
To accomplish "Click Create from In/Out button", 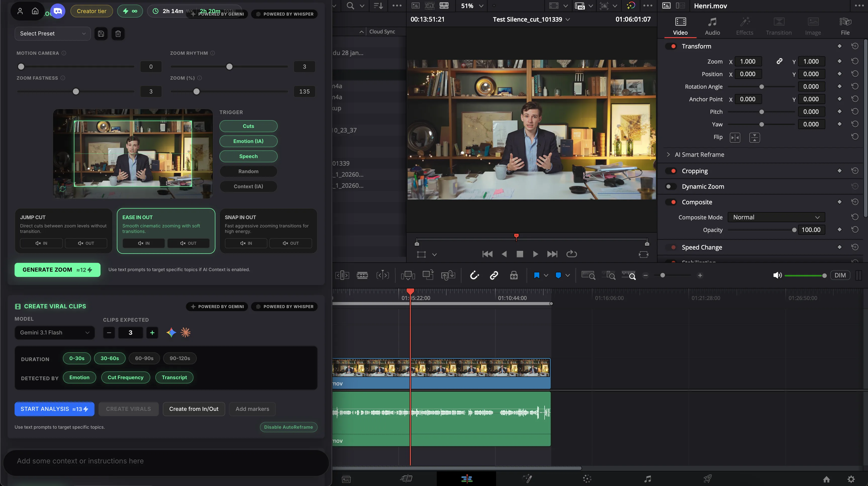I will (194, 409).
